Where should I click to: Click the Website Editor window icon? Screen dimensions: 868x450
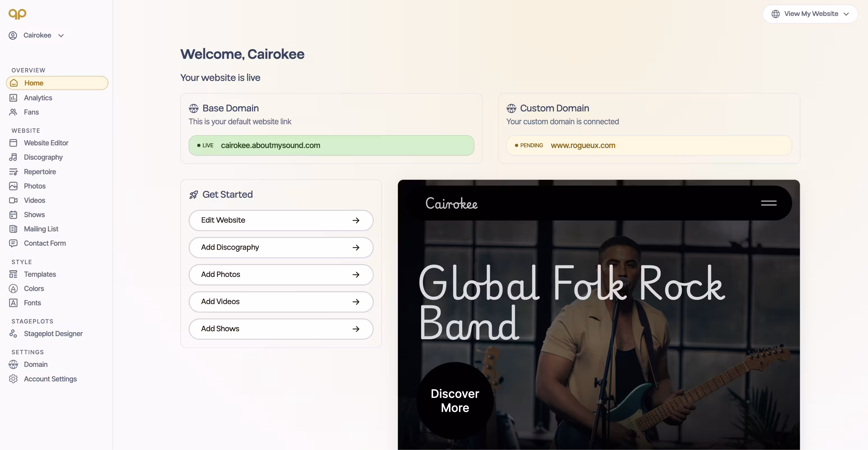[x=13, y=143]
